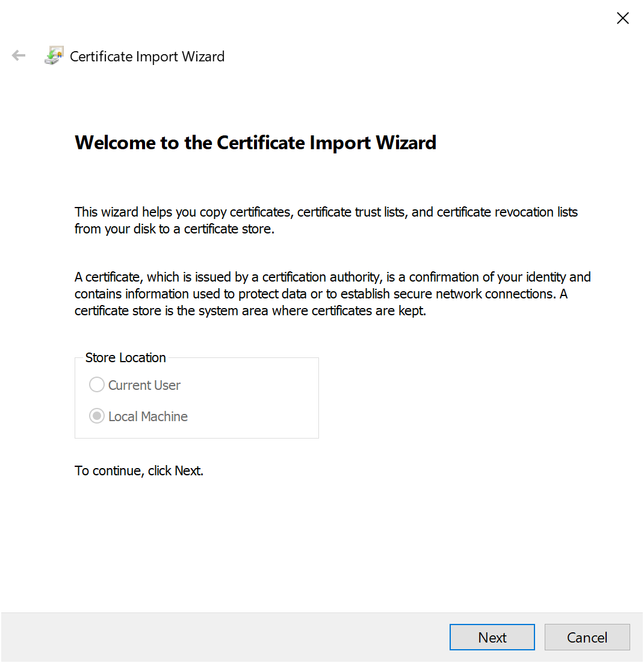This screenshot has width=644, height=663.
Task: Click the Certificate Import Wizard title text
Action: (146, 56)
